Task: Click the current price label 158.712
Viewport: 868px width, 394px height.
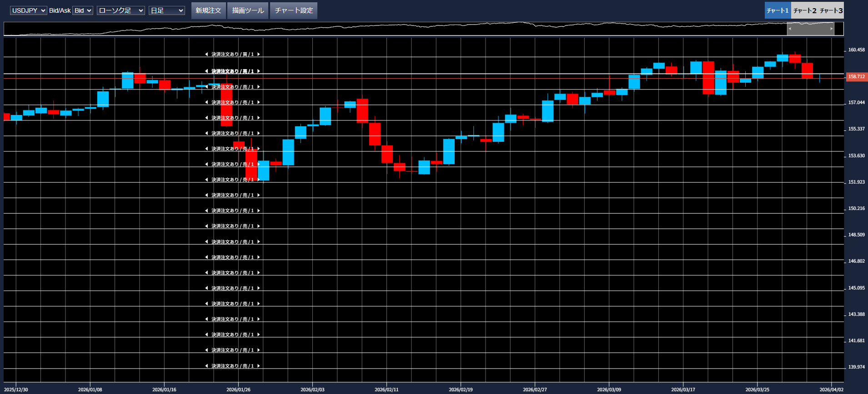Action: [856, 77]
